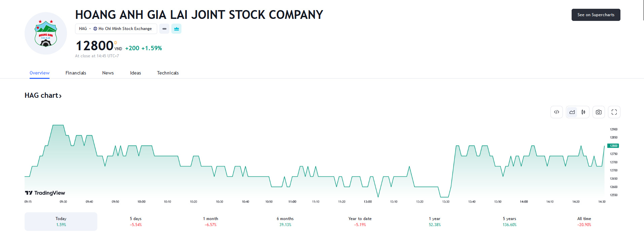Open the chart in fullscreen mode

pos(614,112)
